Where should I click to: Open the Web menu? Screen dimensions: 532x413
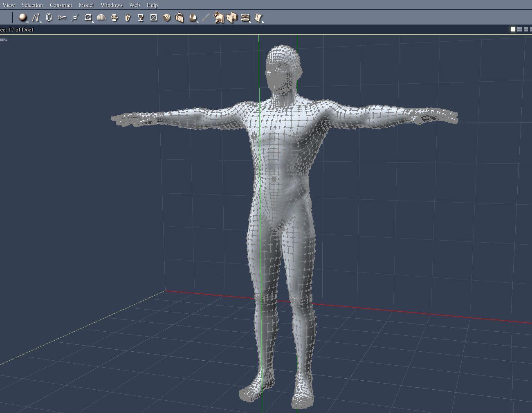pyautogui.click(x=135, y=5)
